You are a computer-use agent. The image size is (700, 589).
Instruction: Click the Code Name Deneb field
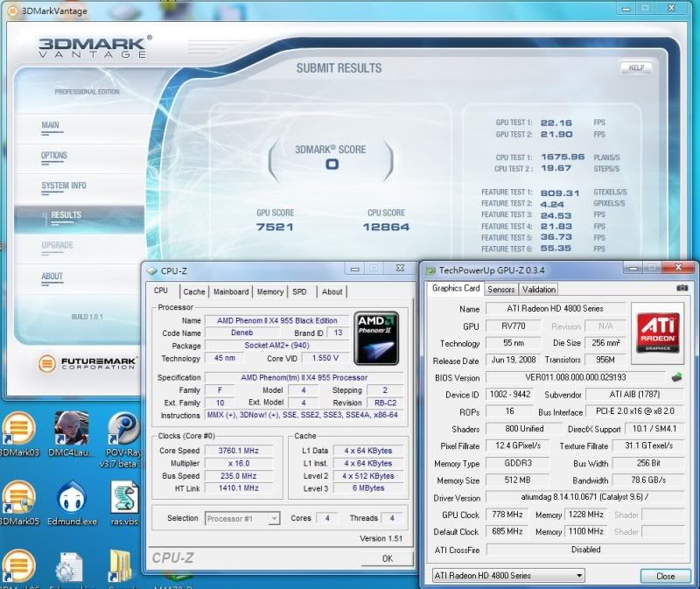(x=242, y=333)
